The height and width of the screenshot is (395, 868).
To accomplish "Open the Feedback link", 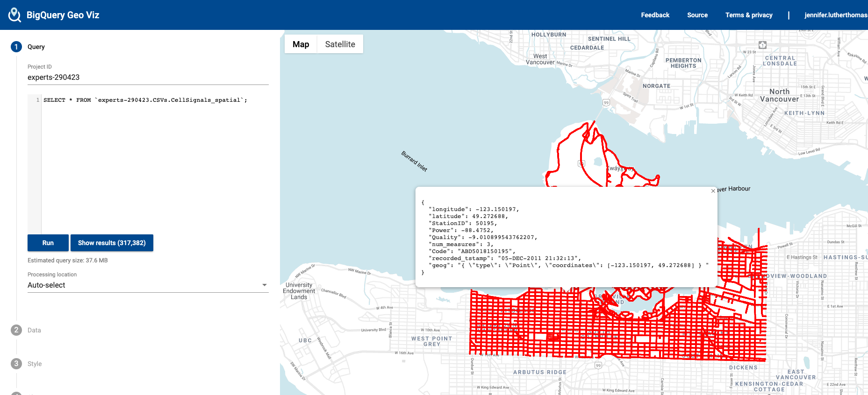I will (x=655, y=15).
